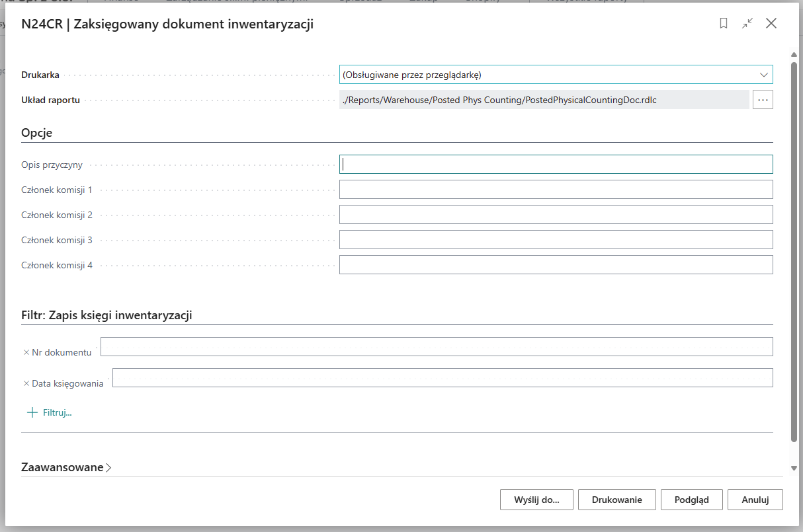Click inside the Opis przyczyny field
Viewport: 803px width, 532px height.
click(556, 164)
